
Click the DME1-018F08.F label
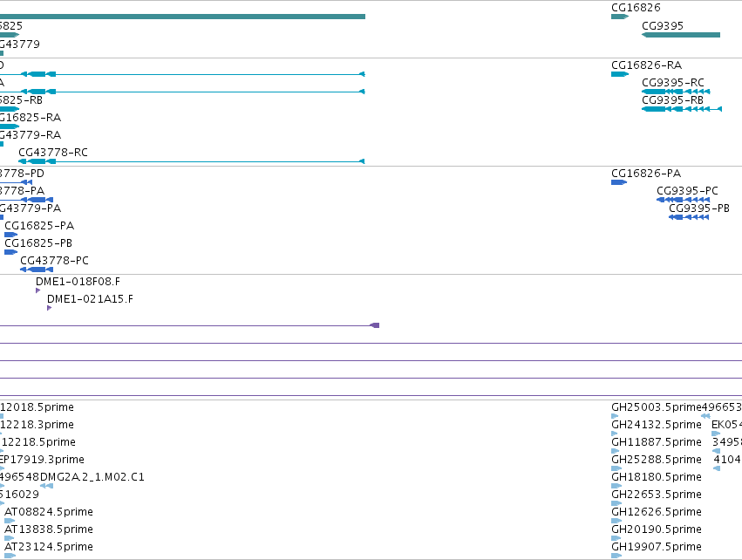[x=78, y=282]
